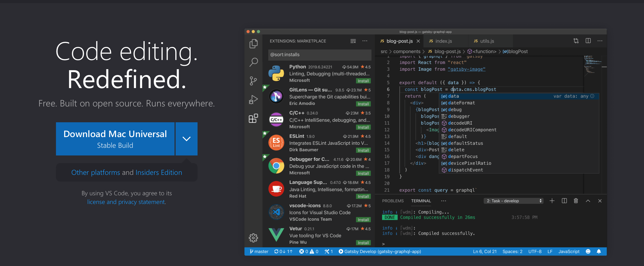Viewport: 644px width, 266px height.
Task: Open the Explorer view in the activity bar
Action: pyautogui.click(x=253, y=43)
